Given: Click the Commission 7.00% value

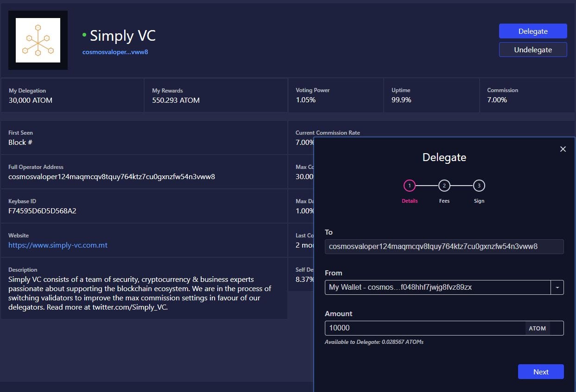Looking at the screenshot, I should (x=497, y=100).
